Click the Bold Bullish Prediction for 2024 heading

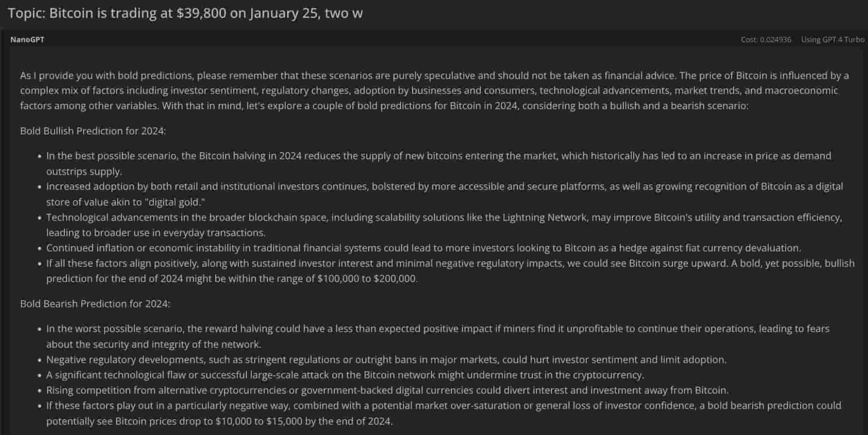(93, 131)
